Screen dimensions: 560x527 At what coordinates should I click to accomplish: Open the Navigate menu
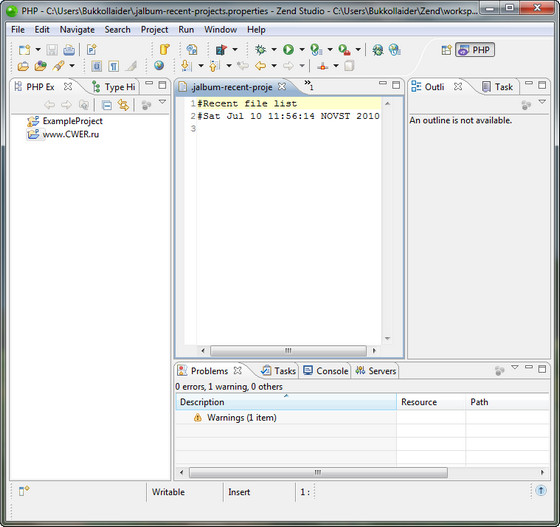click(77, 30)
